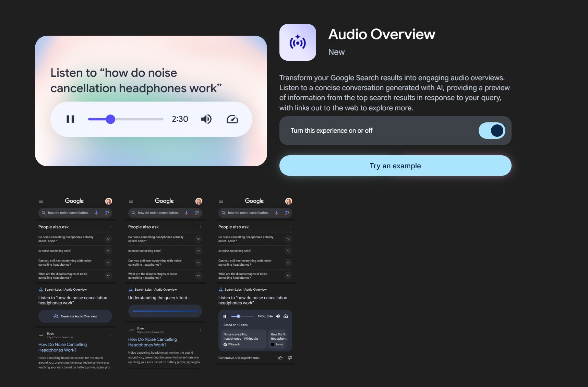Viewport: 588px width, 387px height.
Task: Open the Wikipedia noise-cancelling headphones source card
Action: 243,339
